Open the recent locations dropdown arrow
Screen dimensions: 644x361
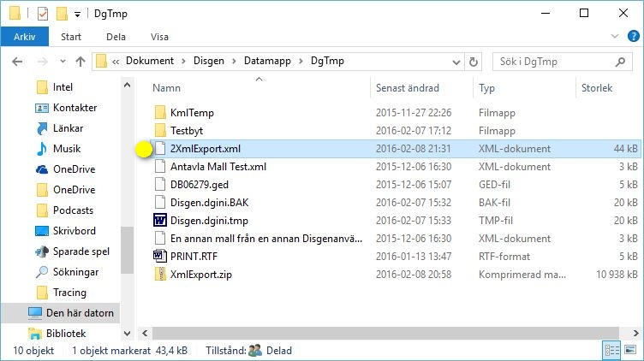click(x=63, y=62)
